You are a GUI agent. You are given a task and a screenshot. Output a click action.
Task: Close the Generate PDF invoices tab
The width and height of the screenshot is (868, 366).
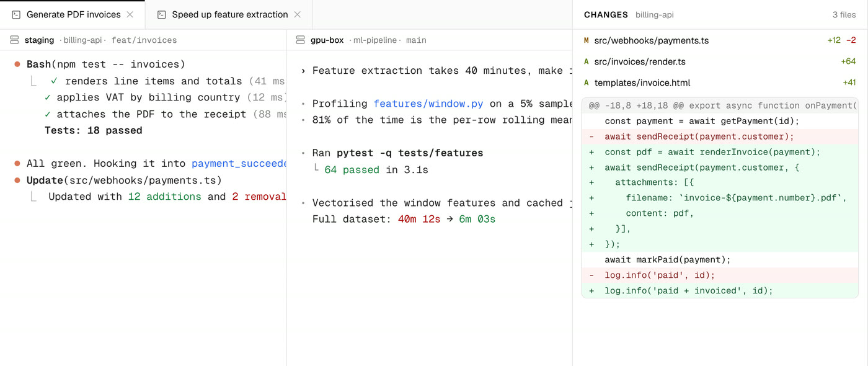click(130, 14)
